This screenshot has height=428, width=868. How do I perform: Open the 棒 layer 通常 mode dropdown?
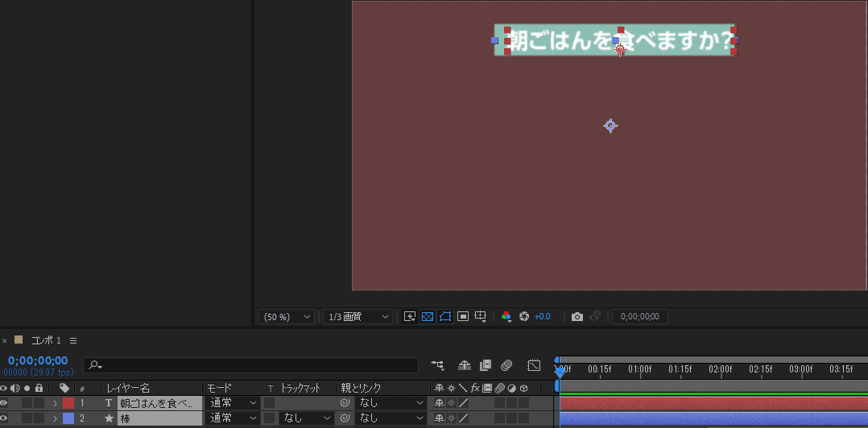click(x=233, y=418)
